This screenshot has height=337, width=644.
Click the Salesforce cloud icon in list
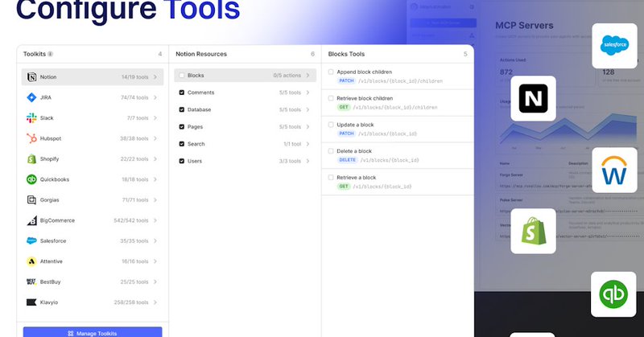(31, 241)
